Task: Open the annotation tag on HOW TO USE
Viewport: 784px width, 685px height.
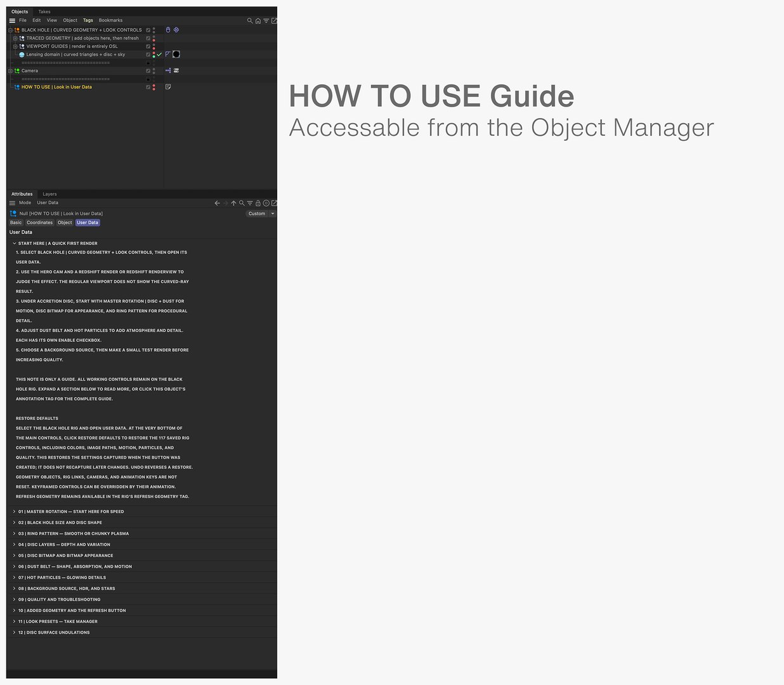Action: point(168,87)
